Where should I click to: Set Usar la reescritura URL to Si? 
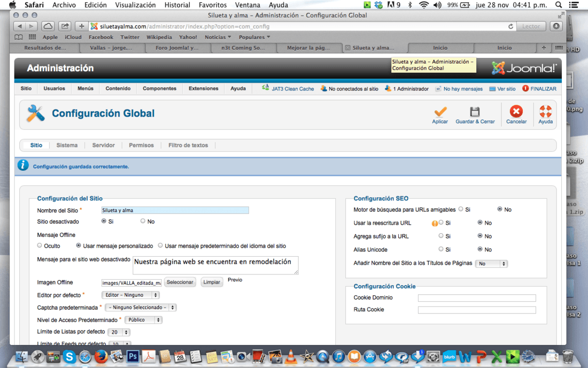point(441,223)
